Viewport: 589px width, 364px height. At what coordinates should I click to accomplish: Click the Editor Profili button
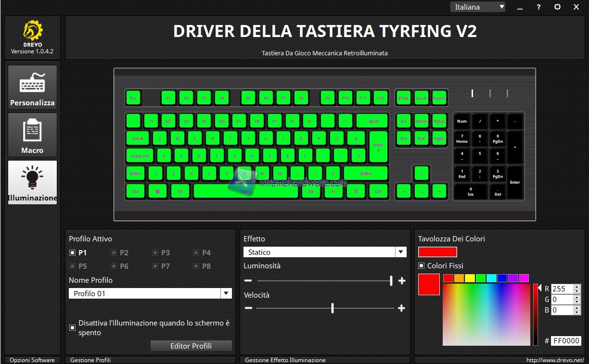coord(191,346)
